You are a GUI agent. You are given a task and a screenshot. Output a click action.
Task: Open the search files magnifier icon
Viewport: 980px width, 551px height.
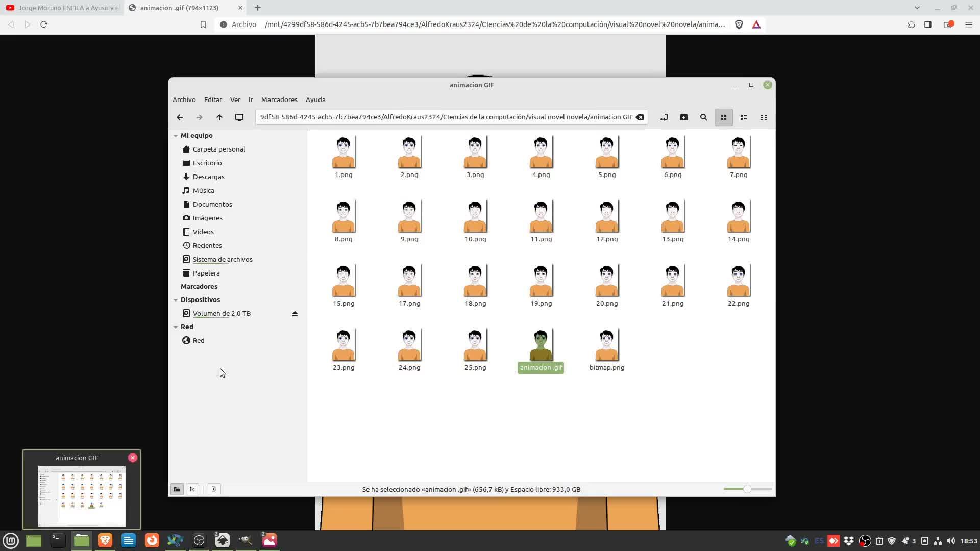(703, 117)
